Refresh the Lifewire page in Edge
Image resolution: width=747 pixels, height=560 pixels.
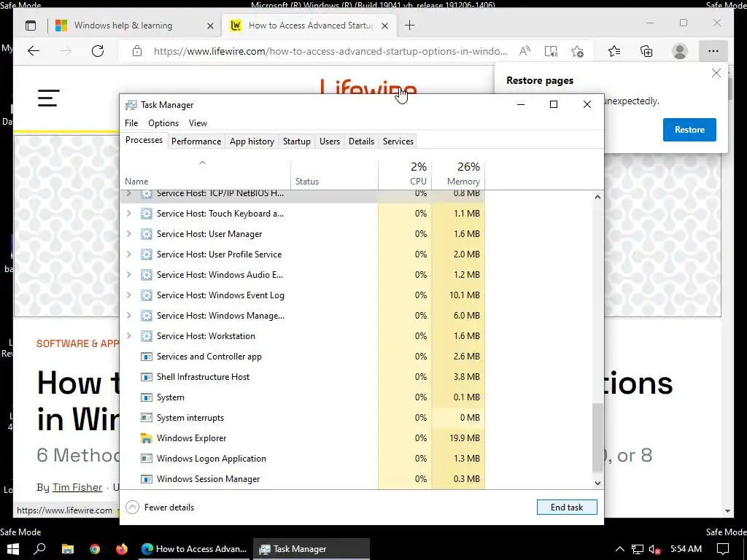coord(98,51)
